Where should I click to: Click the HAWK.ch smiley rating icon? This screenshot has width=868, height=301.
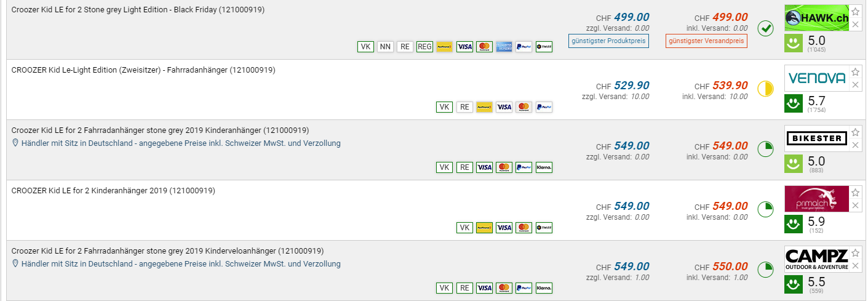coord(794,43)
